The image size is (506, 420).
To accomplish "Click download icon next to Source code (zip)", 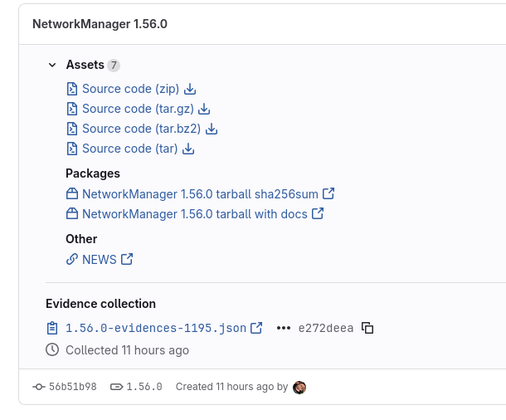I will click(190, 89).
